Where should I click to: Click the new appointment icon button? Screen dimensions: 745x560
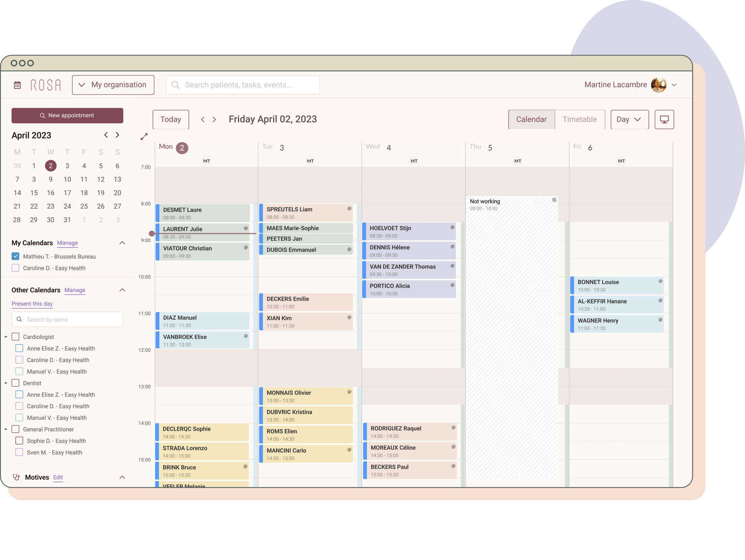pyautogui.click(x=67, y=115)
